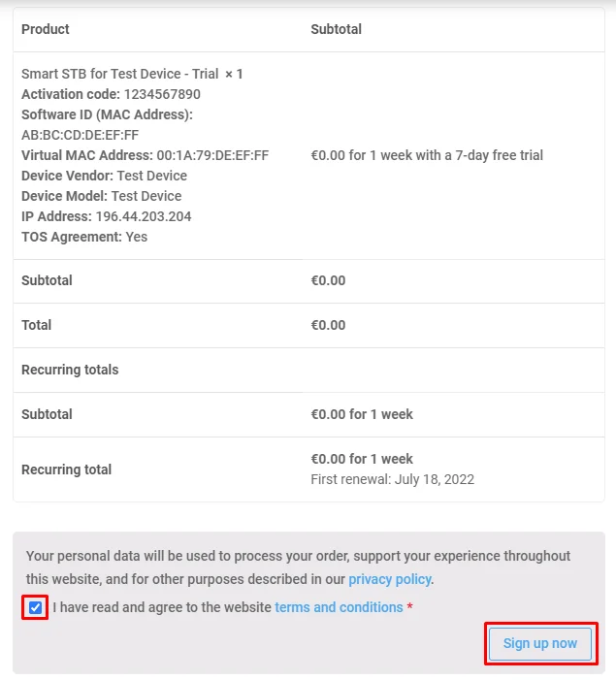Open the terms and conditions link

pos(339,607)
